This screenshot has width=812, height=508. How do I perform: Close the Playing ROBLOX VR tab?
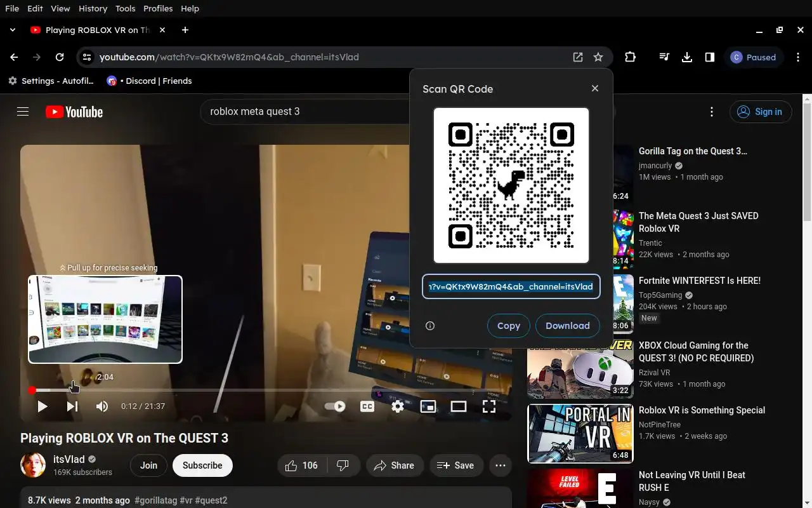coord(162,30)
